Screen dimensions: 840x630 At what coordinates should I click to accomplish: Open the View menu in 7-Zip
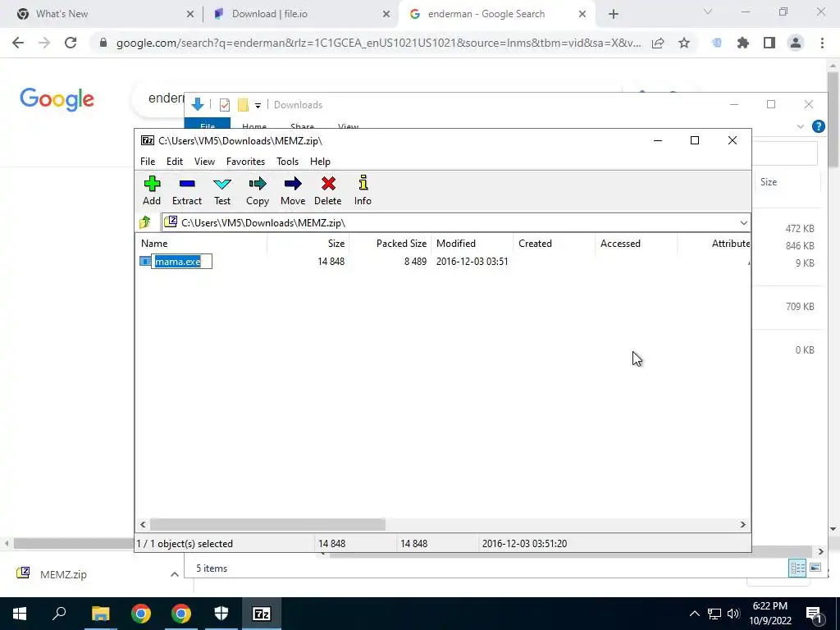coord(204,162)
